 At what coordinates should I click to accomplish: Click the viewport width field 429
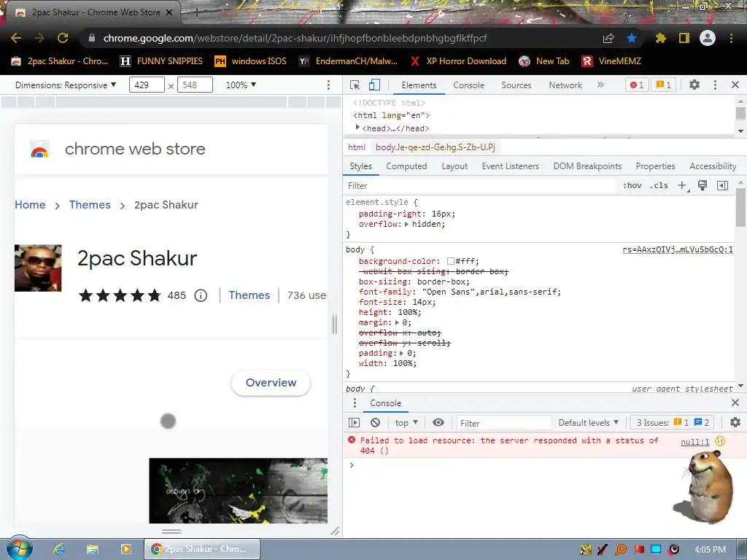(147, 85)
